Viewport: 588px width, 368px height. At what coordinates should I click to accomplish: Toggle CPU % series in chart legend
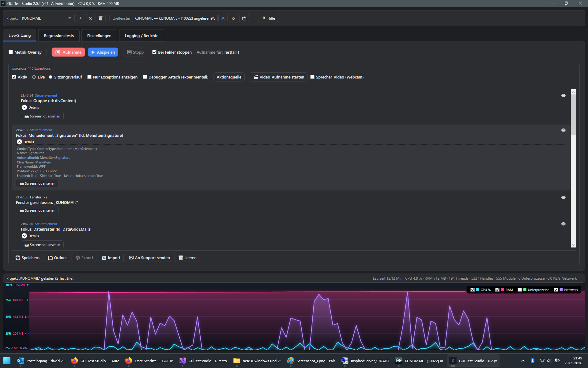pos(473,290)
